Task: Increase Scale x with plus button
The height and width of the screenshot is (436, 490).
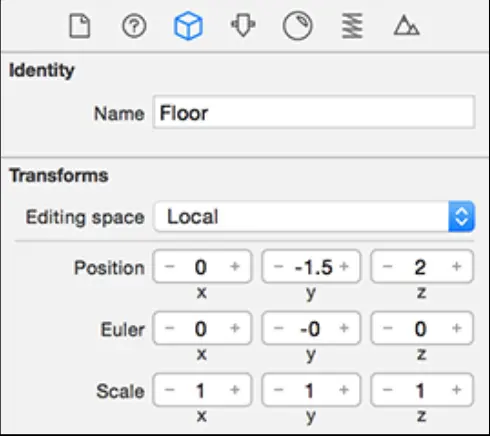Action: 235,389
